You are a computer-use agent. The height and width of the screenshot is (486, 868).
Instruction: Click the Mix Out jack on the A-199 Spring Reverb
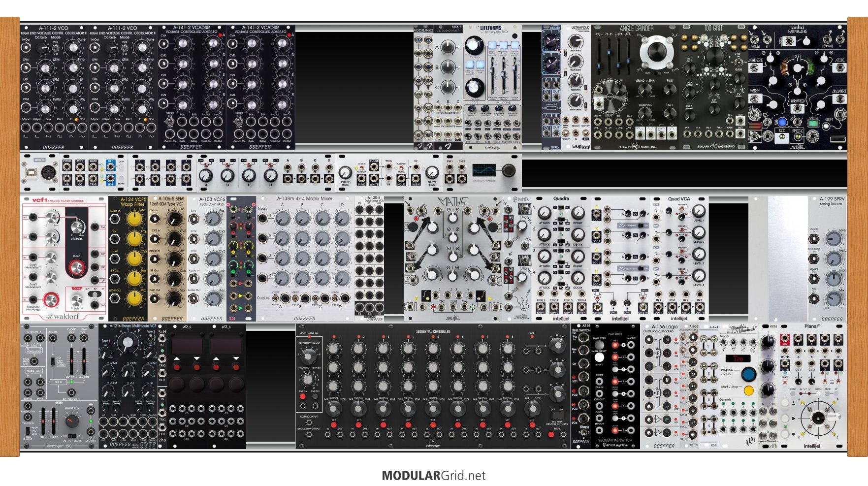point(814,298)
